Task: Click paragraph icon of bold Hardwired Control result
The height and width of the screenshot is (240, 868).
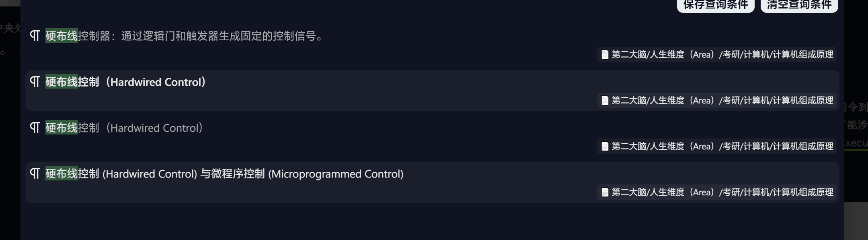Action: coord(35,82)
